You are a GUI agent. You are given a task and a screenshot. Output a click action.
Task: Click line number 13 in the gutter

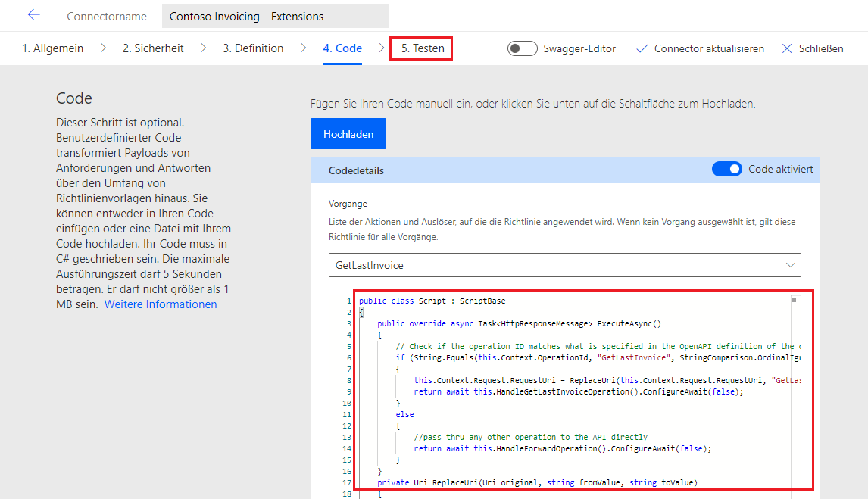[x=347, y=437]
